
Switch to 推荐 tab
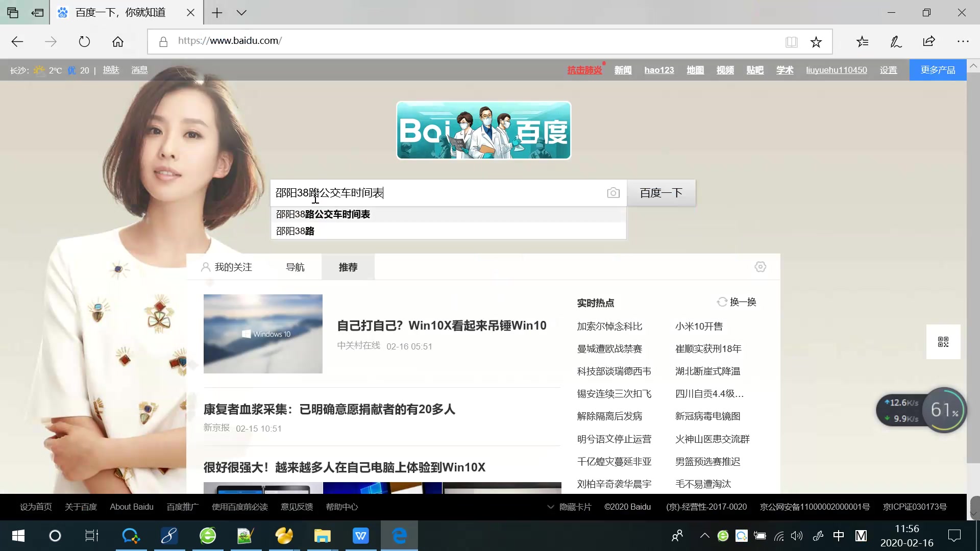(348, 267)
